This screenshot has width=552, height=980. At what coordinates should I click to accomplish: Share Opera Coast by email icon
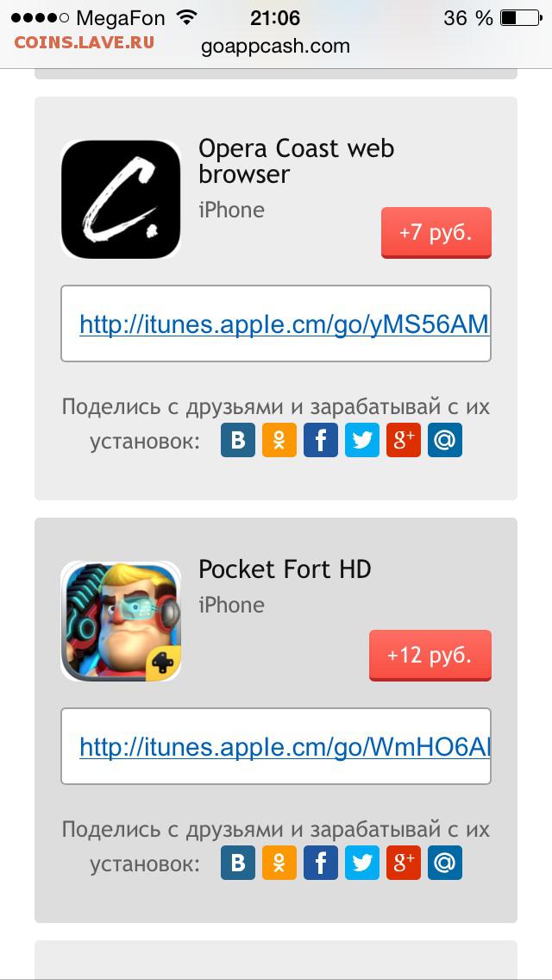[445, 440]
